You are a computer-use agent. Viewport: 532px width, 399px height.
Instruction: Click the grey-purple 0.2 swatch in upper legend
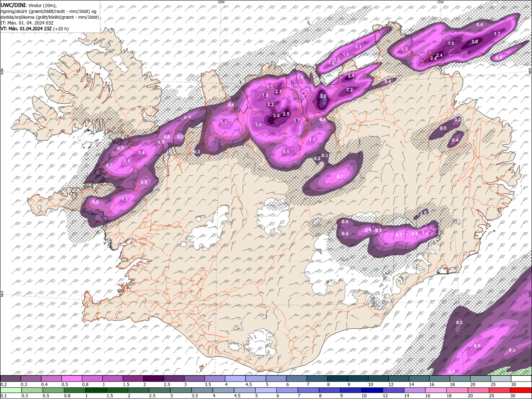10,379
